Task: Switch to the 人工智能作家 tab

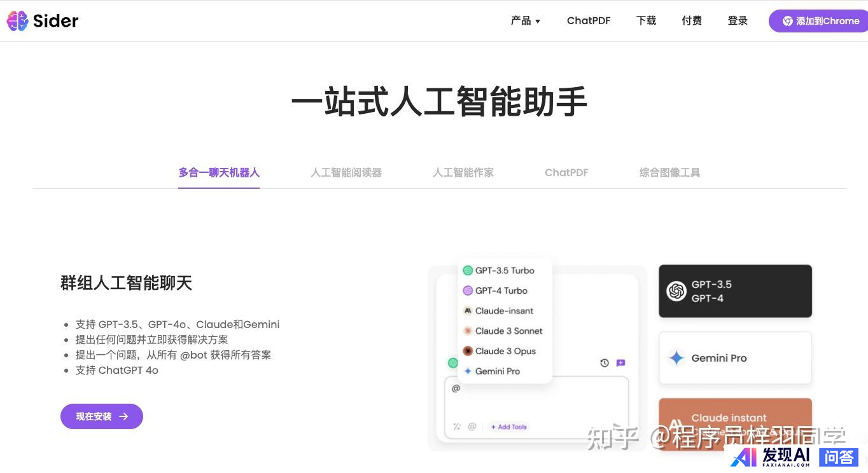Action: coord(463,172)
